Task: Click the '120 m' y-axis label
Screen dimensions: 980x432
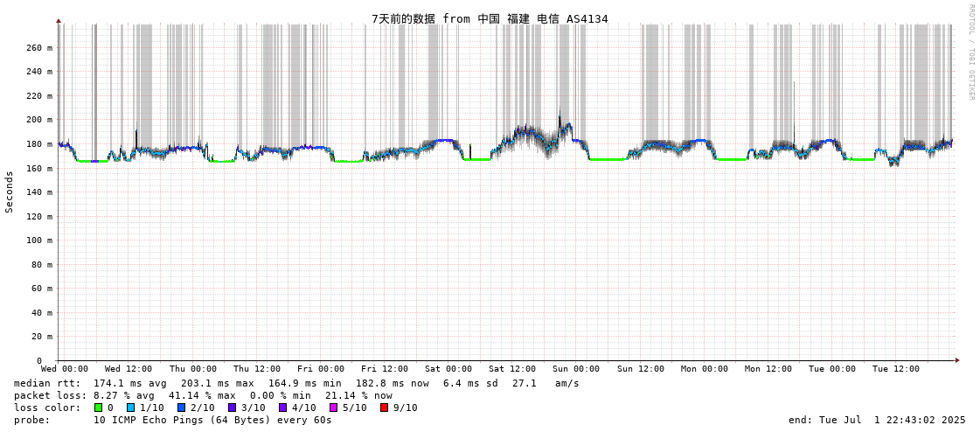Action: coord(39,216)
